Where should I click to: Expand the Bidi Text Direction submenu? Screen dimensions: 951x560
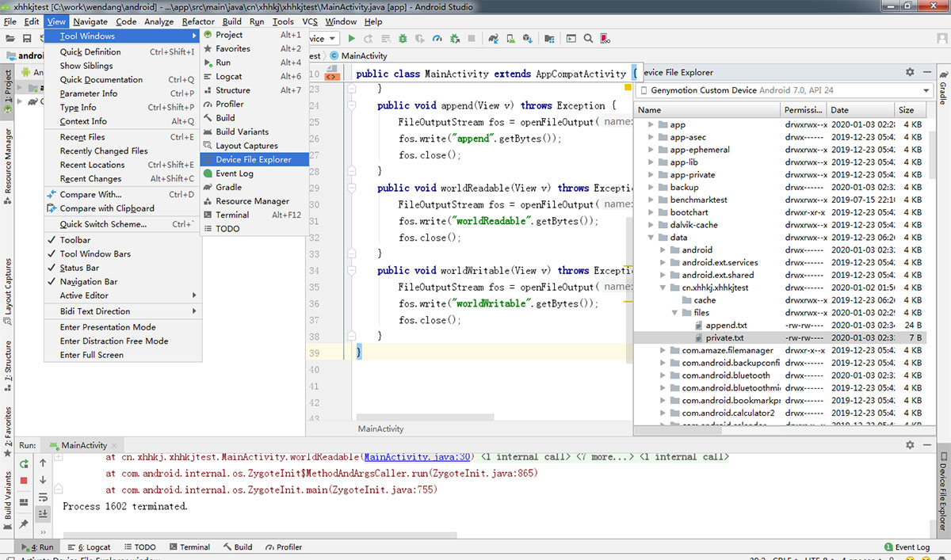pos(123,311)
